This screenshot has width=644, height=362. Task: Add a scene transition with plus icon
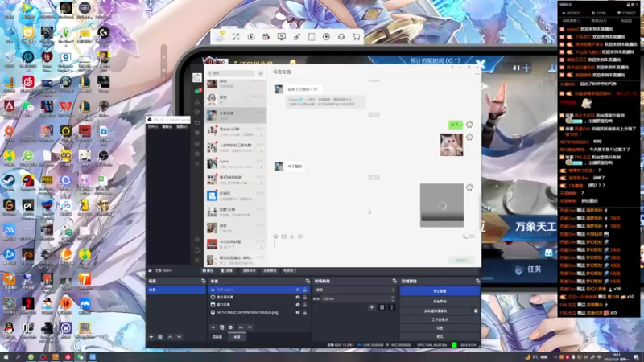(372, 307)
